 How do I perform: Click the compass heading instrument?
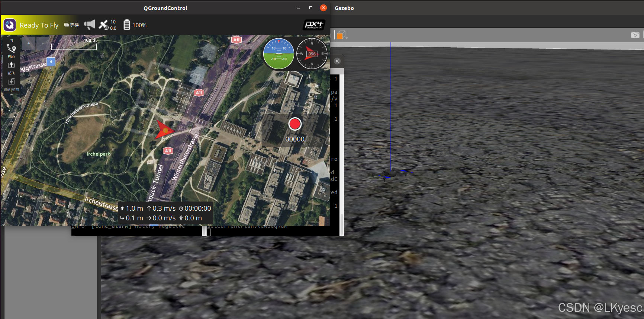[x=312, y=54]
